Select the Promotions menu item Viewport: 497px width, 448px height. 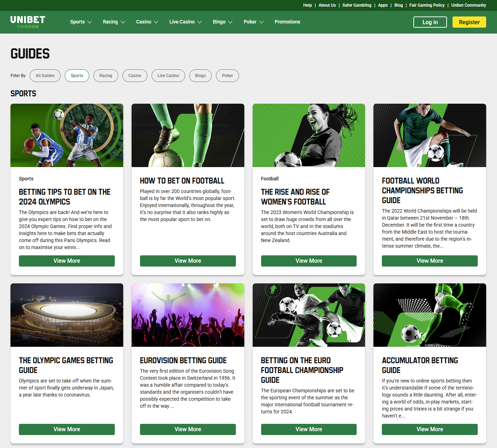tap(287, 22)
